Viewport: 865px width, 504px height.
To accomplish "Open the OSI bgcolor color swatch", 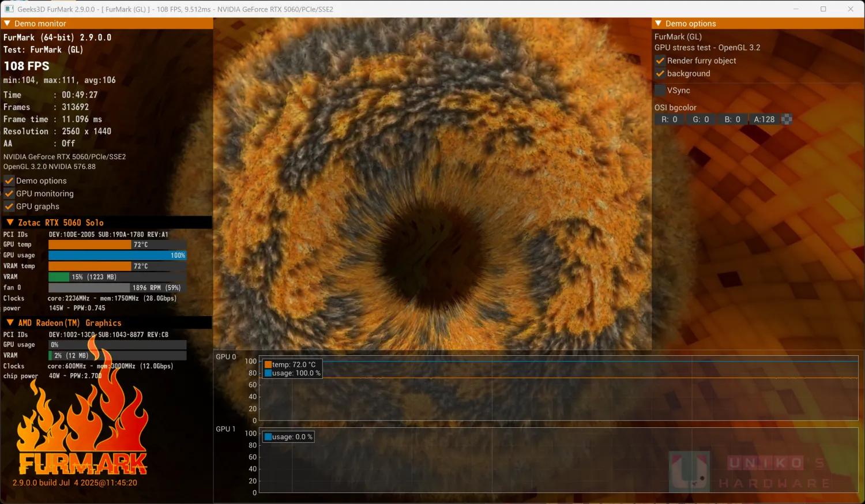I will [787, 119].
